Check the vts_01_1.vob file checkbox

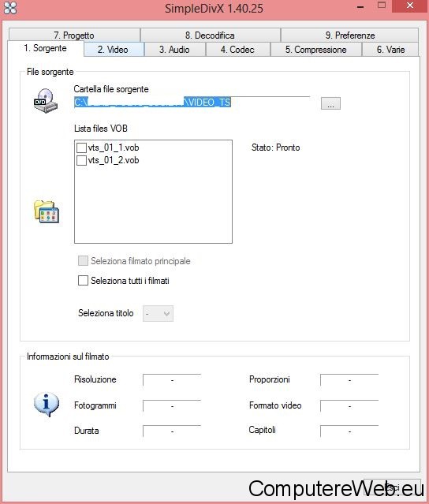pyautogui.click(x=81, y=147)
